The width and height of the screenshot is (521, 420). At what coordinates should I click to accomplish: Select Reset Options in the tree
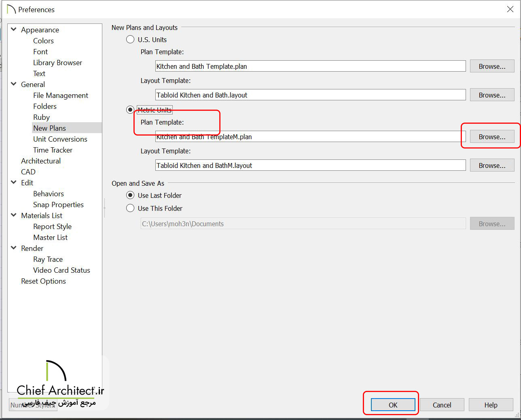(x=43, y=281)
